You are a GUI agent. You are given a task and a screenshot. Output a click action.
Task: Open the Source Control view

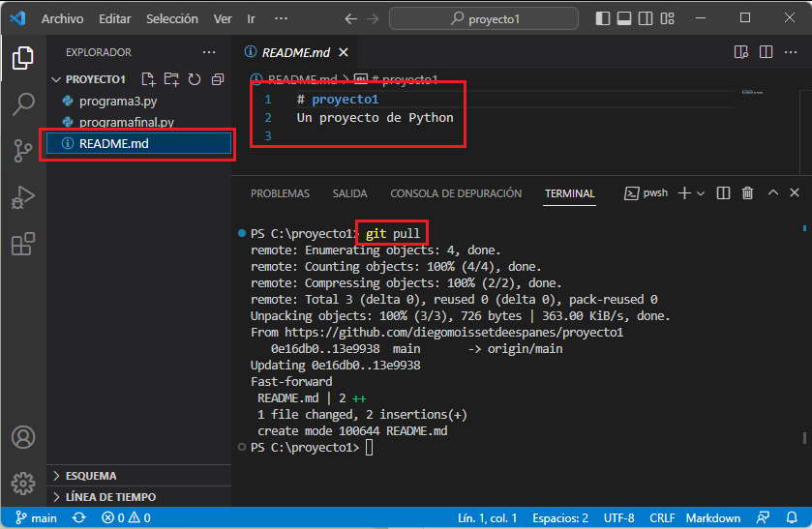pos(23,151)
